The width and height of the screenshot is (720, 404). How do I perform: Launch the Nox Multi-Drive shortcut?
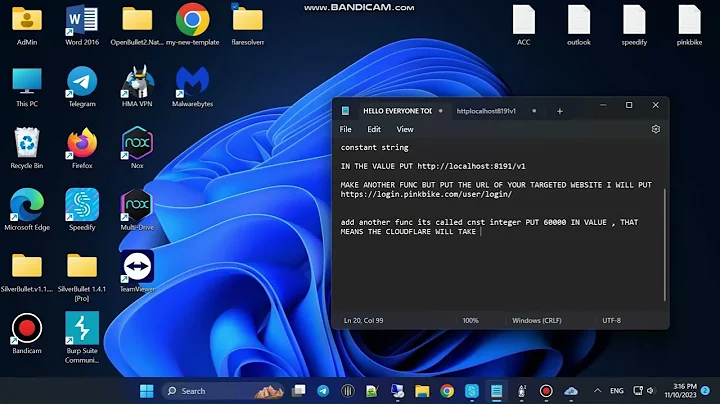137,210
